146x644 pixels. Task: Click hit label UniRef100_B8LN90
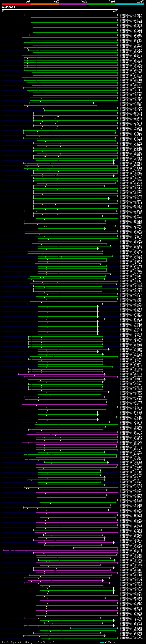[x=131, y=40]
